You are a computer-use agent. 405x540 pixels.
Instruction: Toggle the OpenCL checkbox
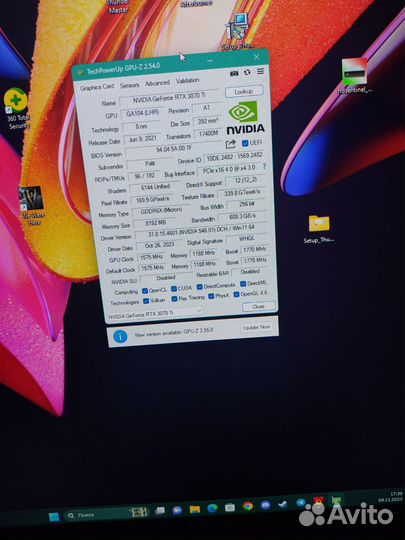tap(145, 291)
